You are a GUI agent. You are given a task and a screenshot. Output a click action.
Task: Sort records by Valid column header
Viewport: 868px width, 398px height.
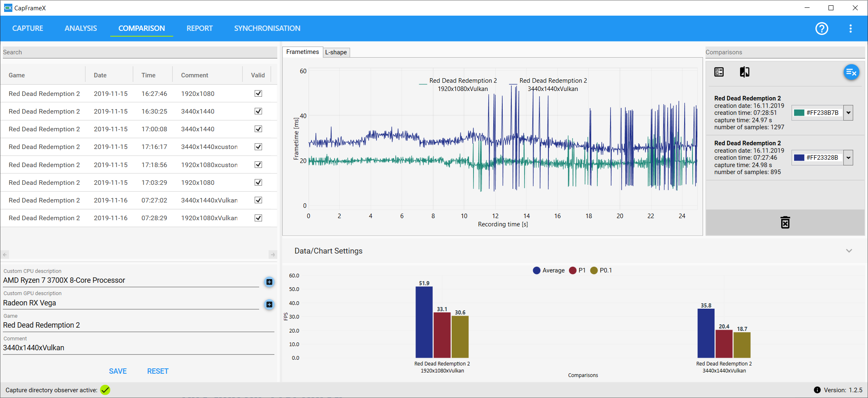point(258,75)
